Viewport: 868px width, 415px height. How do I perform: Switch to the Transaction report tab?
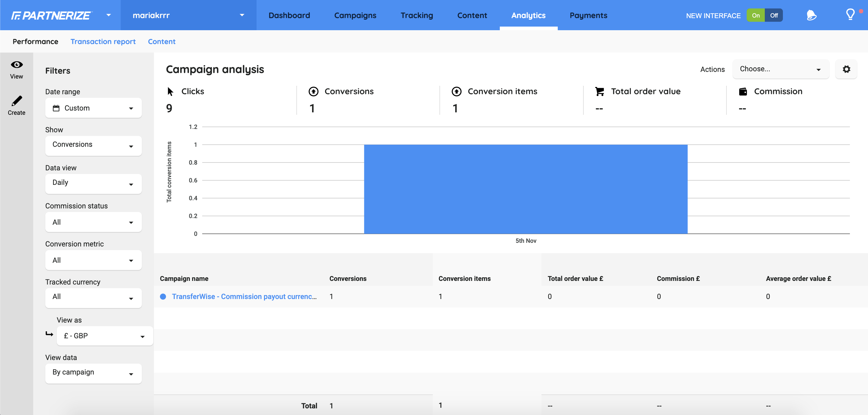click(x=103, y=41)
